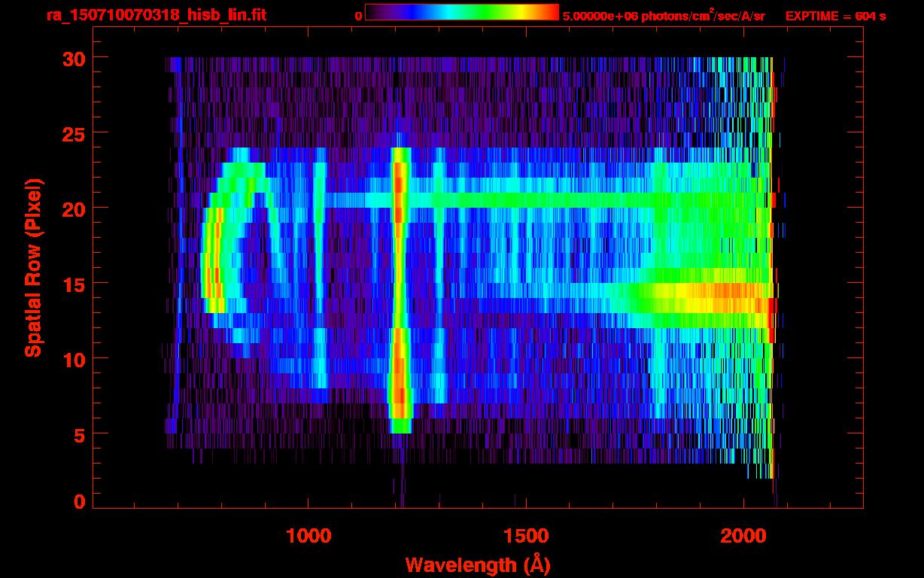This screenshot has height=578, width=924.
Task: Click the file name ra_150710070318_hisb_lin.fit
Action: [x=156, y=15]
